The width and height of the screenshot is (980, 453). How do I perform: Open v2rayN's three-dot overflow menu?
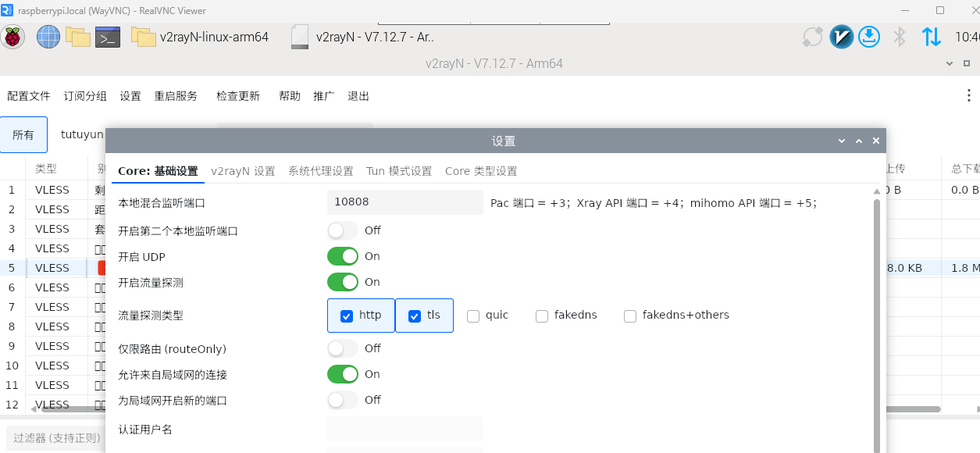(x=968, y=95)
